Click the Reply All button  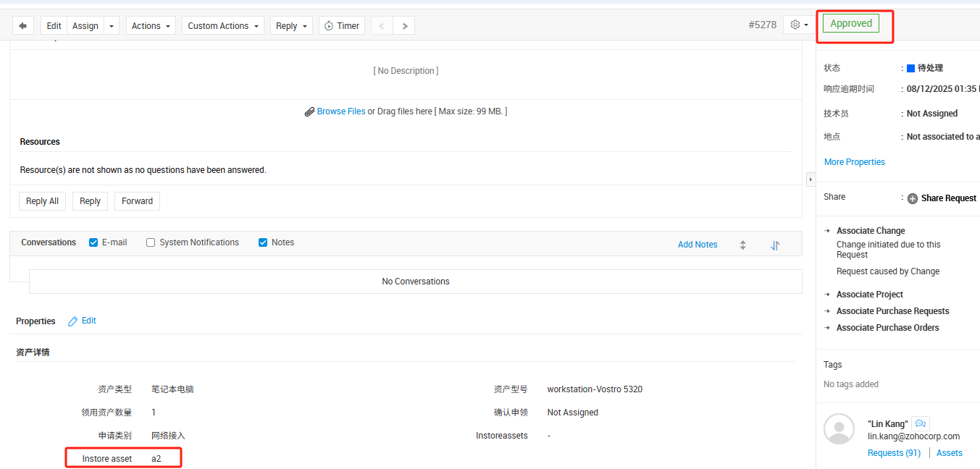pos(42,201)
